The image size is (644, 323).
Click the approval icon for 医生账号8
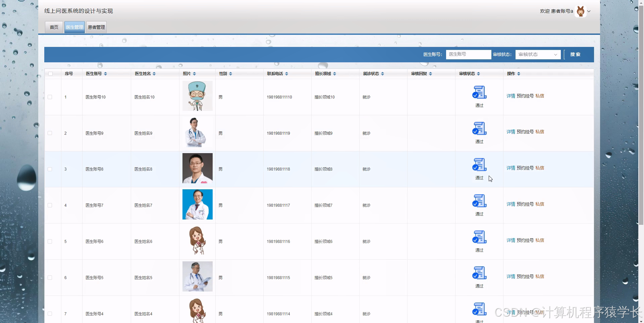pos(479,165)
